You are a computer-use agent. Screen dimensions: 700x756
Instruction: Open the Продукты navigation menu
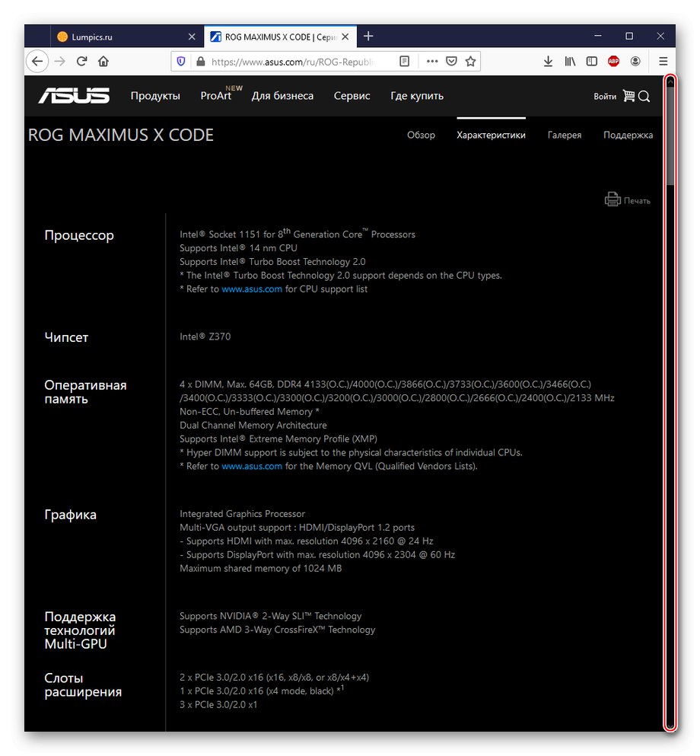(156, 96)
